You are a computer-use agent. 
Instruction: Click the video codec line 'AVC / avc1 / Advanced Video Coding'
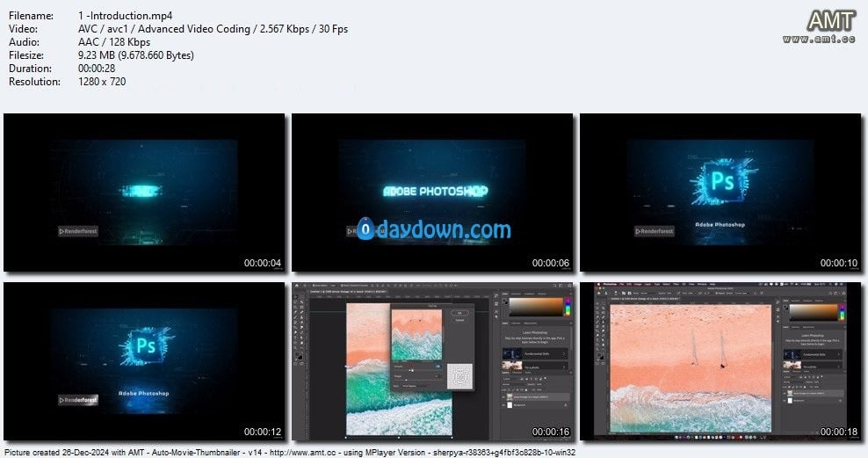click(x=164, y=29)
